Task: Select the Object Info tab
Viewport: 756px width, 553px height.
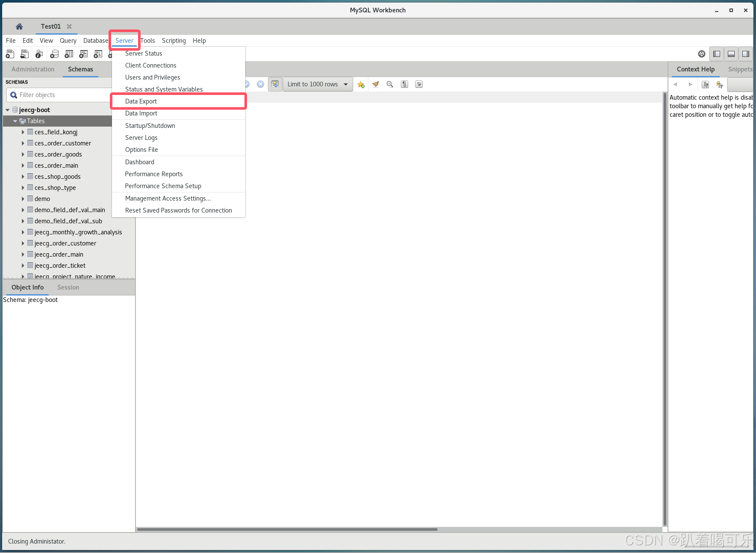Action: [27, 287]
